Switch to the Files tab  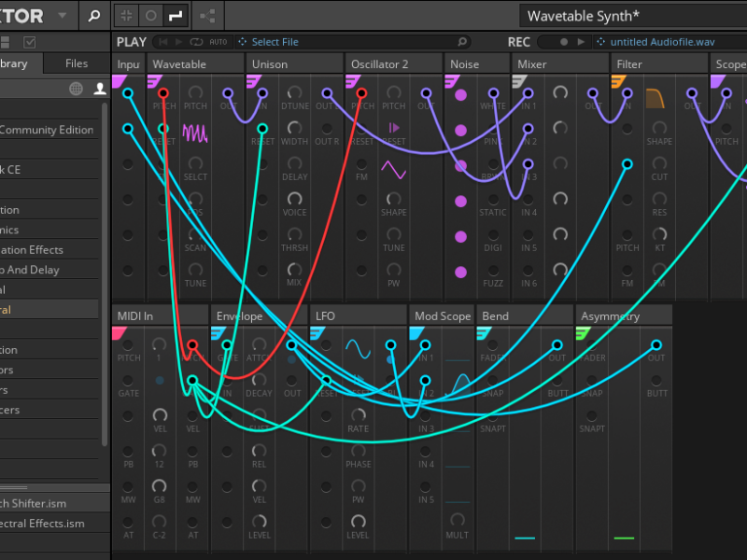77,63
